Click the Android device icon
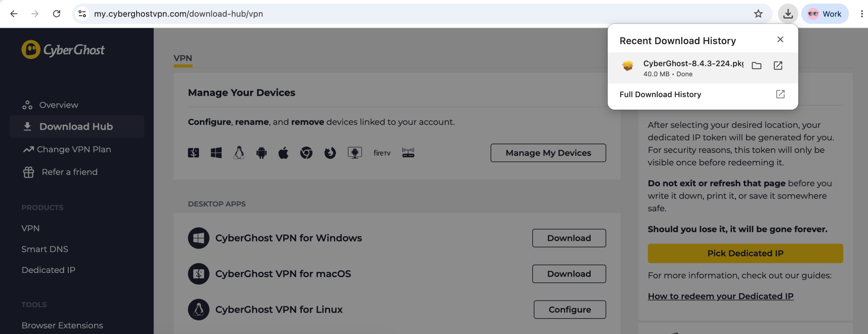Screen dimensions: 868x334 coord(262,153)
